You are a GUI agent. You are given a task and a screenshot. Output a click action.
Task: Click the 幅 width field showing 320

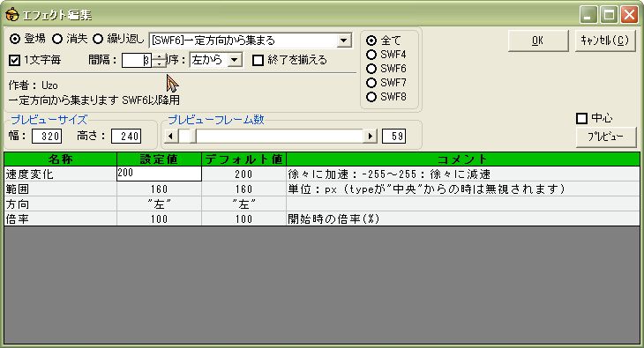point(47,137)
